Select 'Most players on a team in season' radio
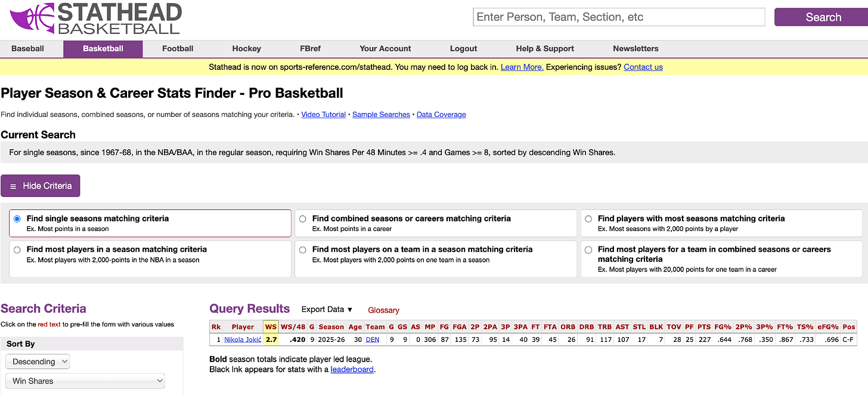The width and height of the screenshot is (868, 395). point(303,250)
